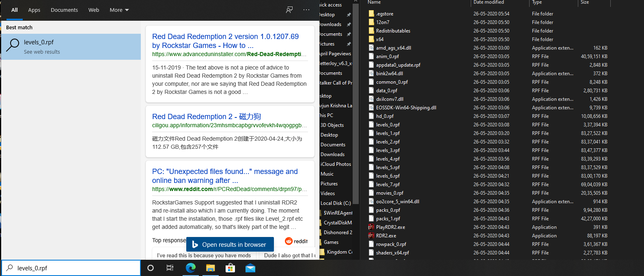Viewport: 644px width, 276px height.
Task: Select Games folder in navigation pane
Action: pos(331,242)
